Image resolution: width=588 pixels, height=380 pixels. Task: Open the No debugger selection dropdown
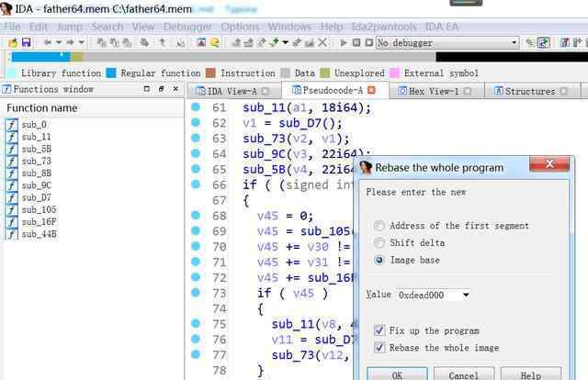pos(514,43)
